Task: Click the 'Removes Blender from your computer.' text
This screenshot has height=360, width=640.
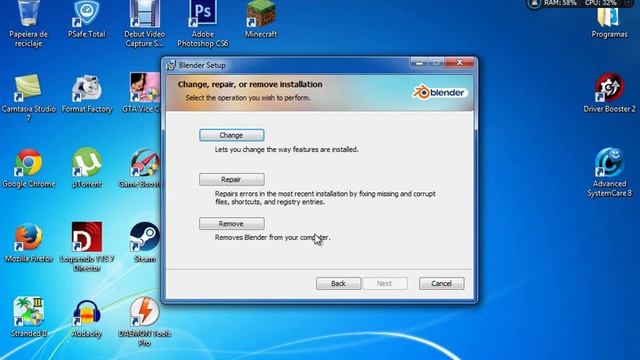Action: pyautogui.click(x=272, y=237)
